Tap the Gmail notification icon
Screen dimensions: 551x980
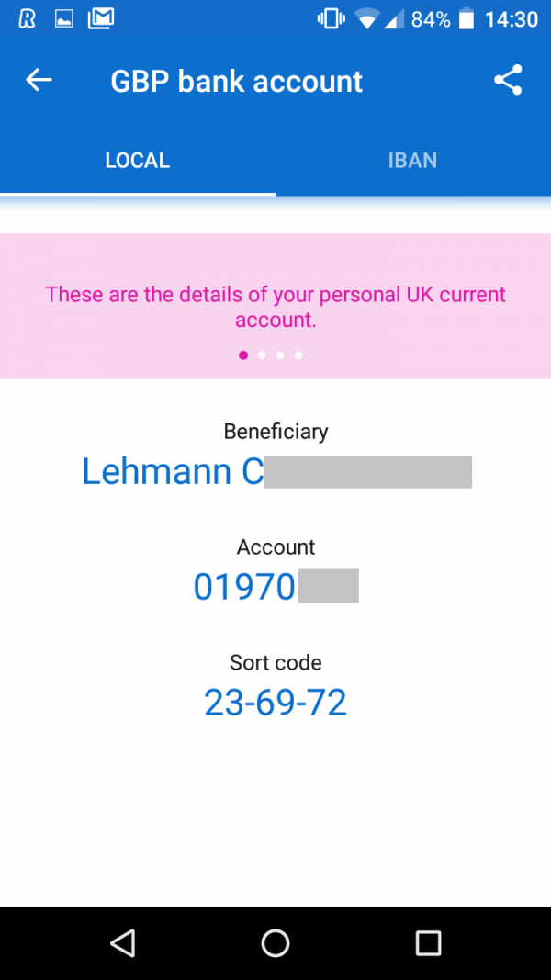pyautogui.click(x=101, y=18)
